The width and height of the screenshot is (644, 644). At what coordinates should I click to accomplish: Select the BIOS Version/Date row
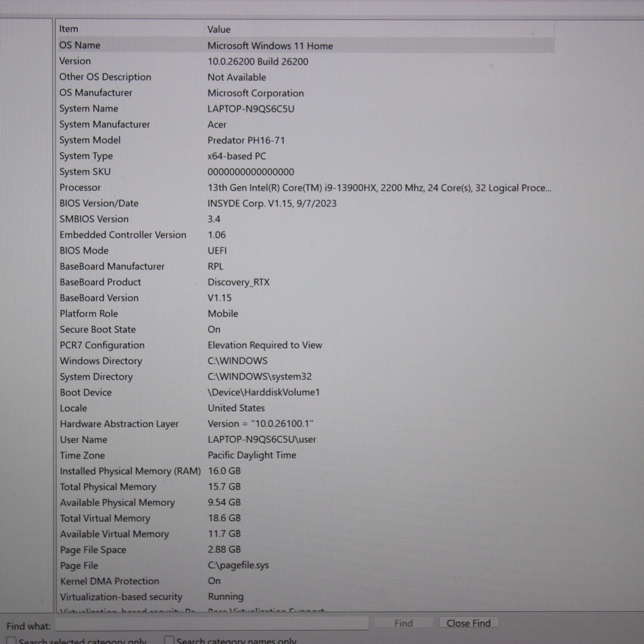[99, 204]
